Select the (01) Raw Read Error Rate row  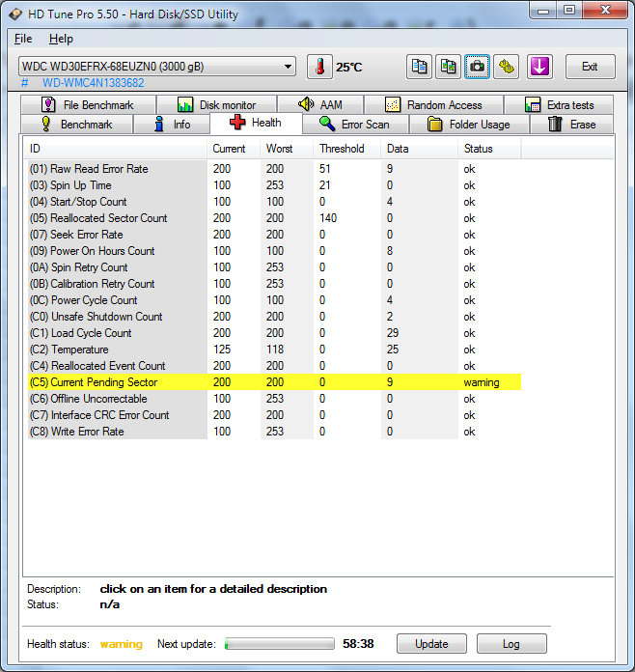pos(275,169)
